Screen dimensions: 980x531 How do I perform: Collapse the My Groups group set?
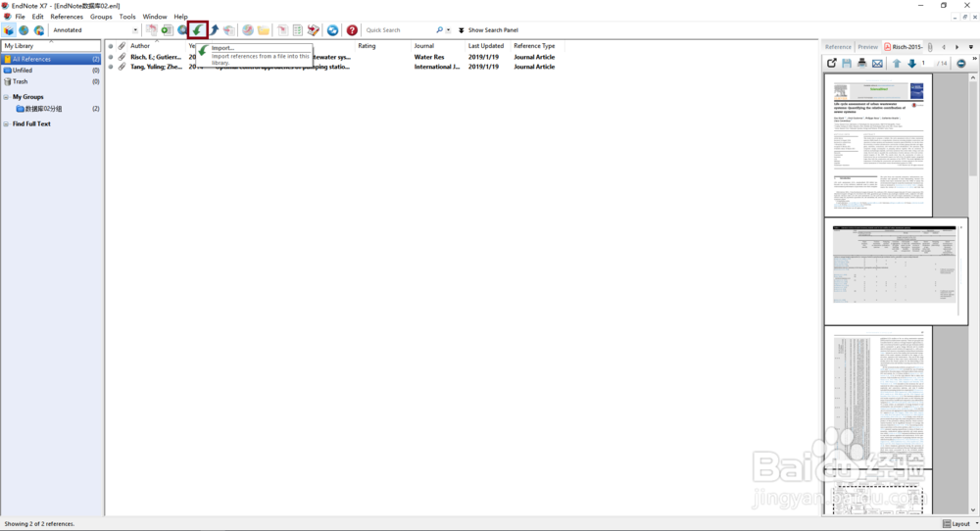(x=6, y=97)
